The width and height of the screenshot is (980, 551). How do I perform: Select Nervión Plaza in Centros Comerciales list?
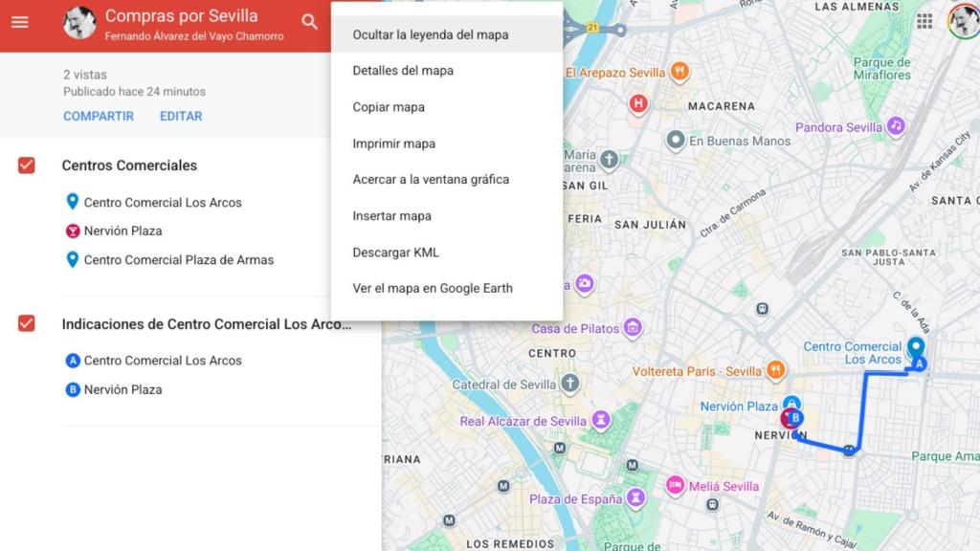[122, 231]
